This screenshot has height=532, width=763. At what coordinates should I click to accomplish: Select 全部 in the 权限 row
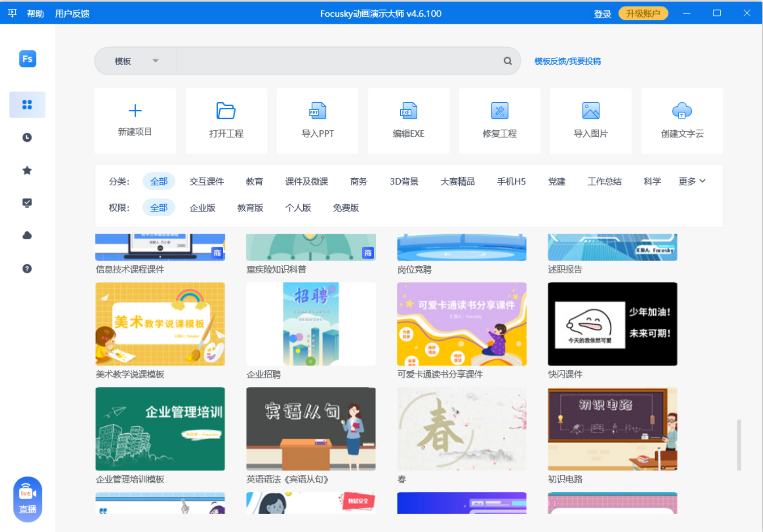point(159,208)
